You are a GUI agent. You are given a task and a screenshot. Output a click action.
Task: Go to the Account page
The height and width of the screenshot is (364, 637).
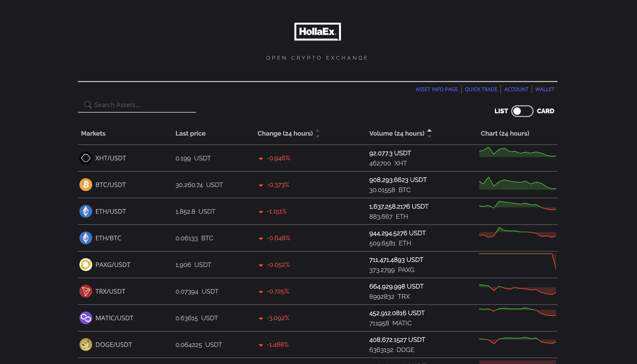click(x=516, y=89)
